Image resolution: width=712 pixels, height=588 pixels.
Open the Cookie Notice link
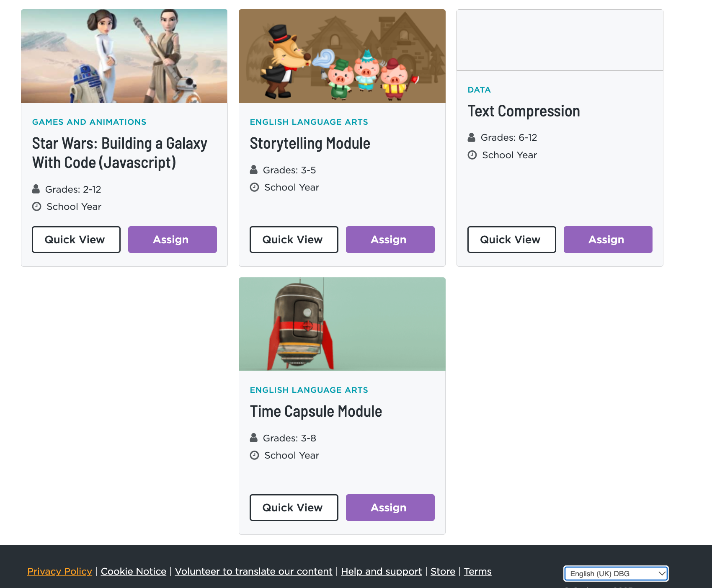pyautogui.click(x=134, y=571)
